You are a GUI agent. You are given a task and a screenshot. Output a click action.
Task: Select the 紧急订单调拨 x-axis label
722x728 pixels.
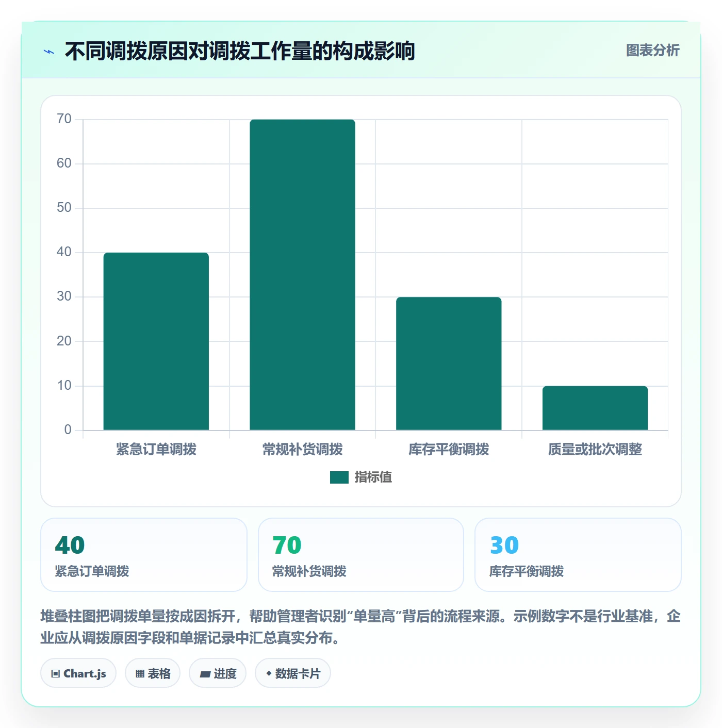(156, 450)
